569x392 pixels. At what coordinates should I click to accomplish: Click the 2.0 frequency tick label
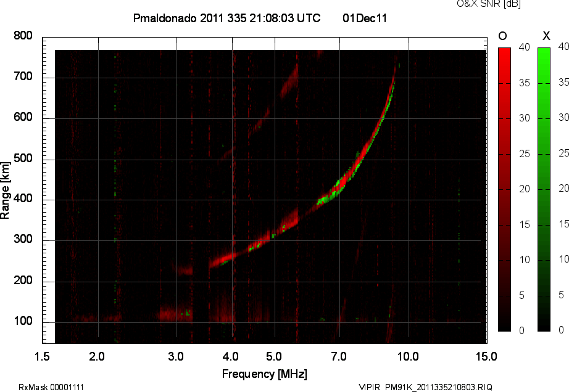coord(97,357)
